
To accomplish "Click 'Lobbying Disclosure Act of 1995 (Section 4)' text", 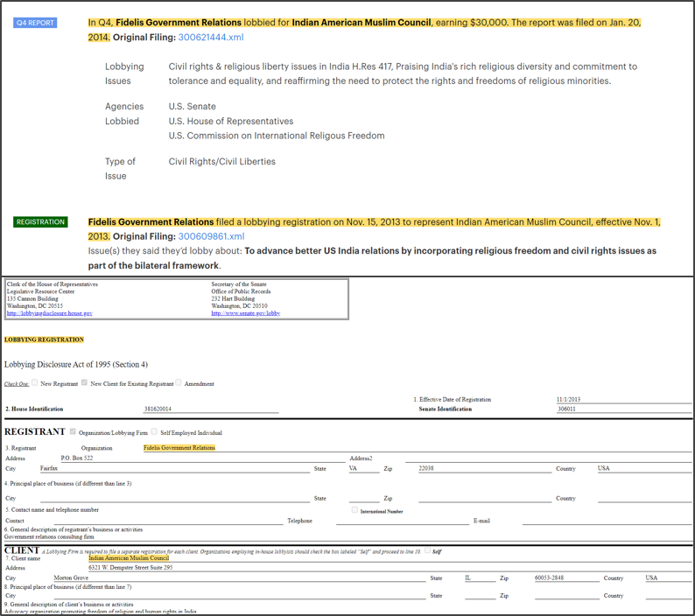I will 76,364.
